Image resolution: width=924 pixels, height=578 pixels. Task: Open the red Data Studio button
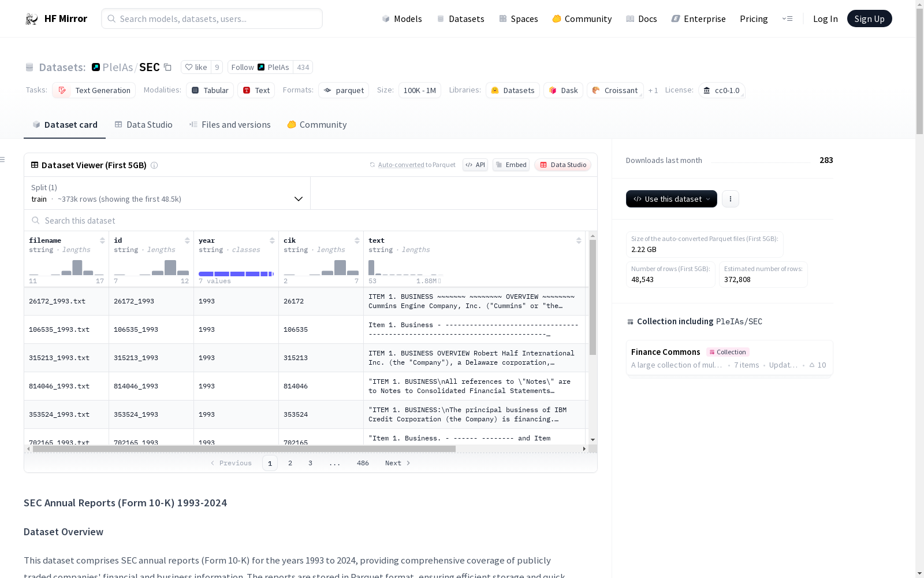(563, 165)
